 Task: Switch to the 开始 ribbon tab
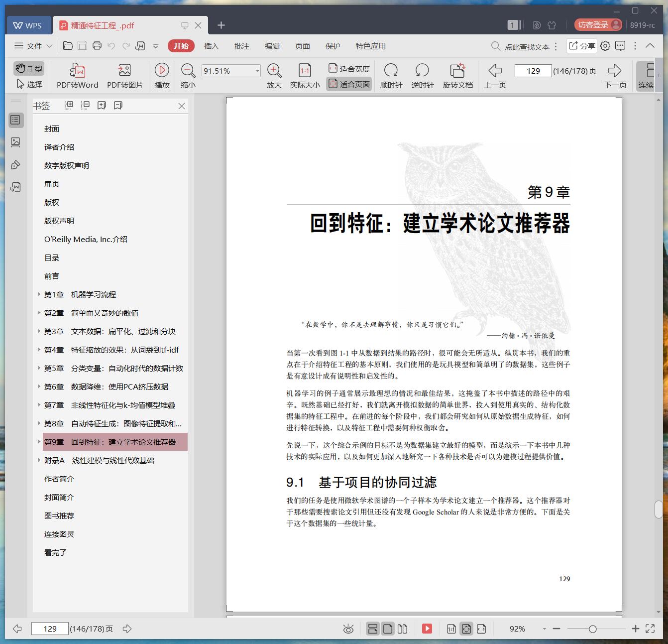(x=181, y=46)
